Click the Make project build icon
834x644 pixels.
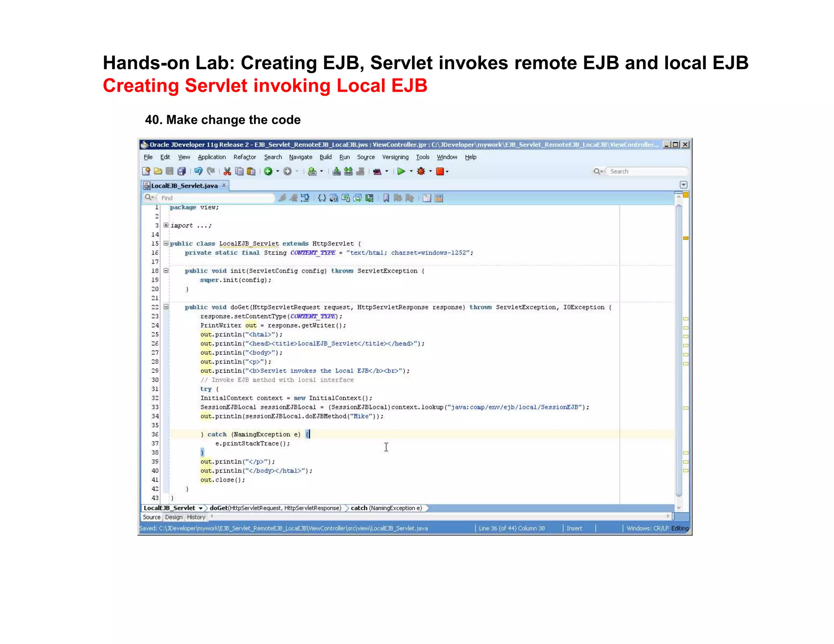tap(336, 171)
